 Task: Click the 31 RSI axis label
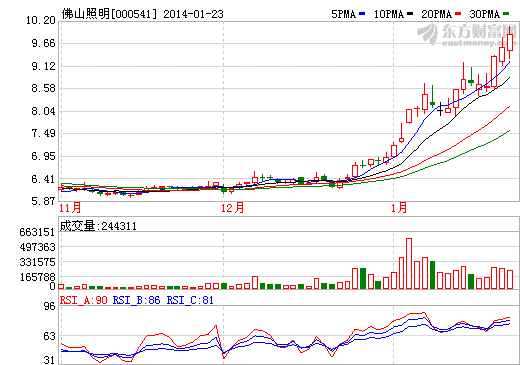pyautogui.click(x=50, y=360)
